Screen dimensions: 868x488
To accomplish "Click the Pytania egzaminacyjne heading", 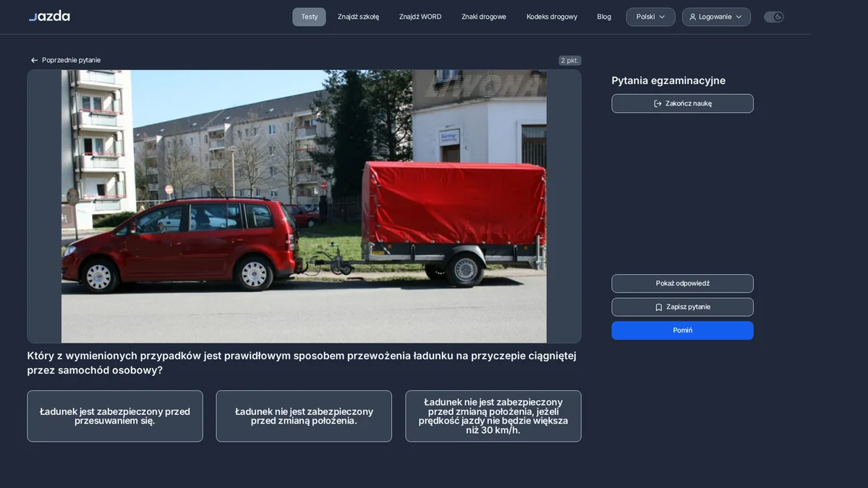I will tap(668, 81).
